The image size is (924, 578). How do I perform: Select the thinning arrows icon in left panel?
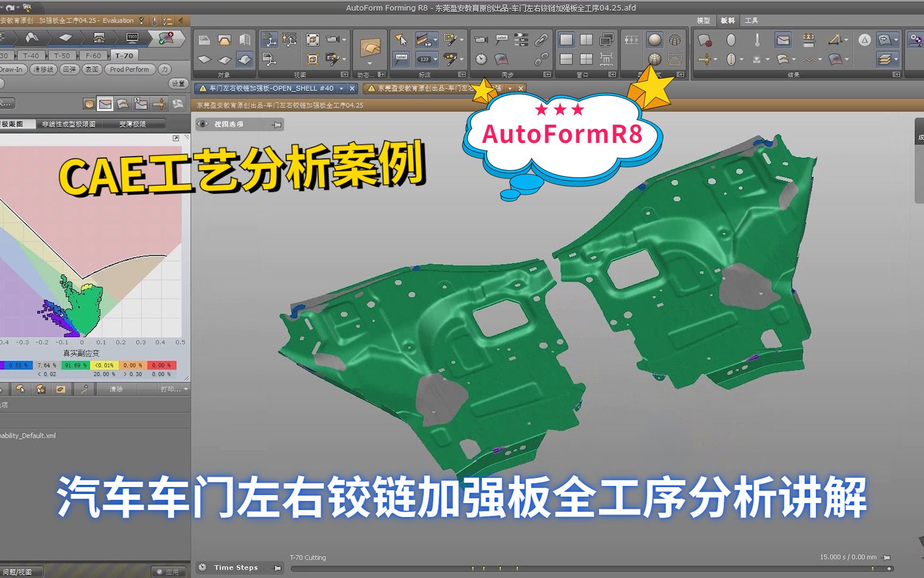159,104
